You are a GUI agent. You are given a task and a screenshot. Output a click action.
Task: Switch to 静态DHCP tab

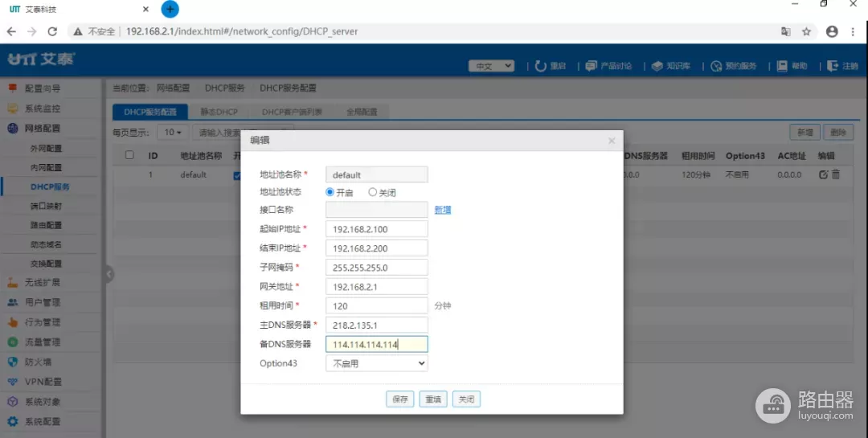[219, 112]
